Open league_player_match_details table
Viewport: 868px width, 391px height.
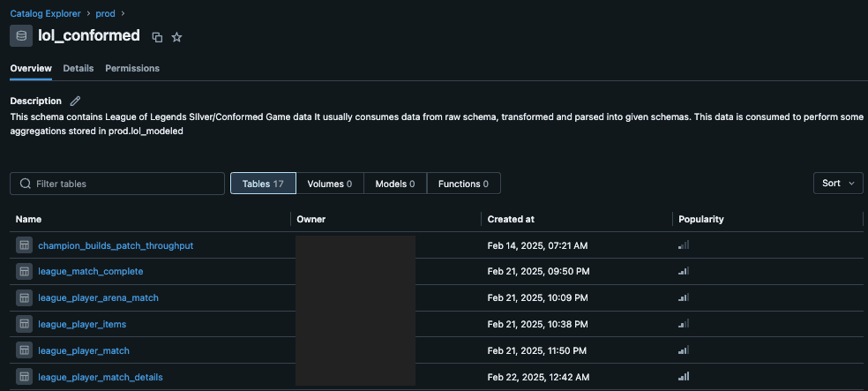(x=101, y=377)
